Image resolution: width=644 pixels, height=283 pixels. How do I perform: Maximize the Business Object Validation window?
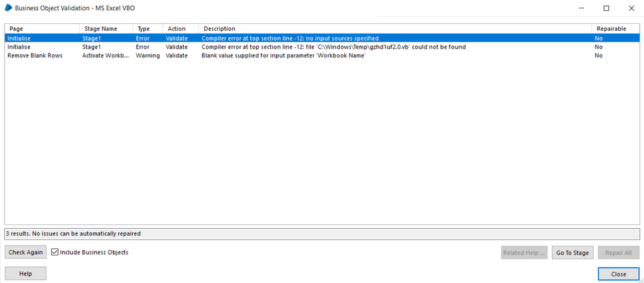[606, 8]
